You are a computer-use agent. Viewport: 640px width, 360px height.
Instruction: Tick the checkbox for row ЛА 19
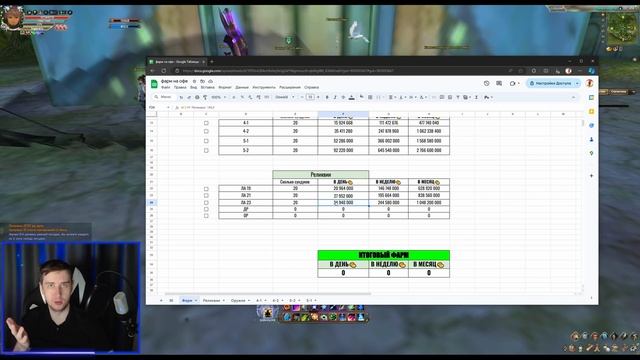pos(206,189)
